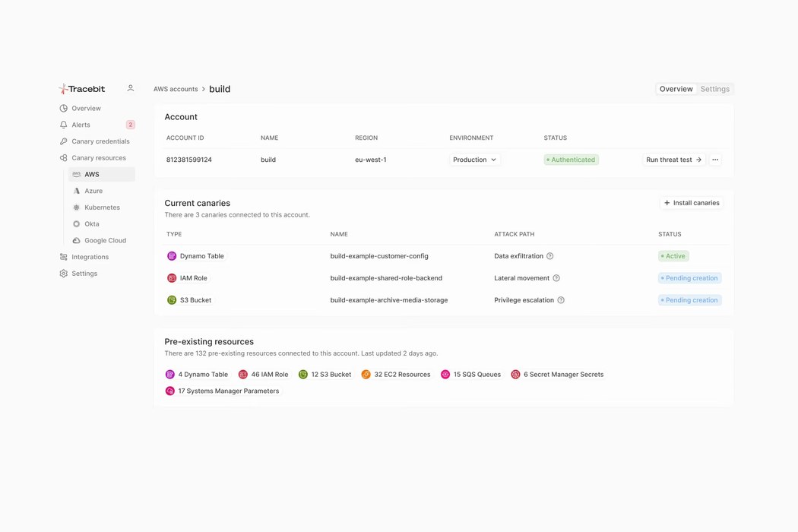Select Canary resources in the sidebar
Image resolution: width=798 pixels, height=532 pixels.
(x=99, y=158)
